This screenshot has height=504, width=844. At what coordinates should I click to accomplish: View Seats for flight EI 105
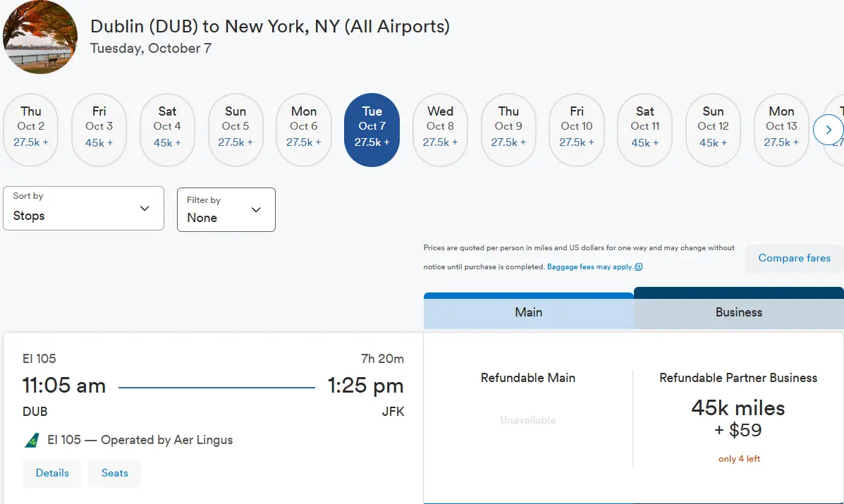coord(115,474)
